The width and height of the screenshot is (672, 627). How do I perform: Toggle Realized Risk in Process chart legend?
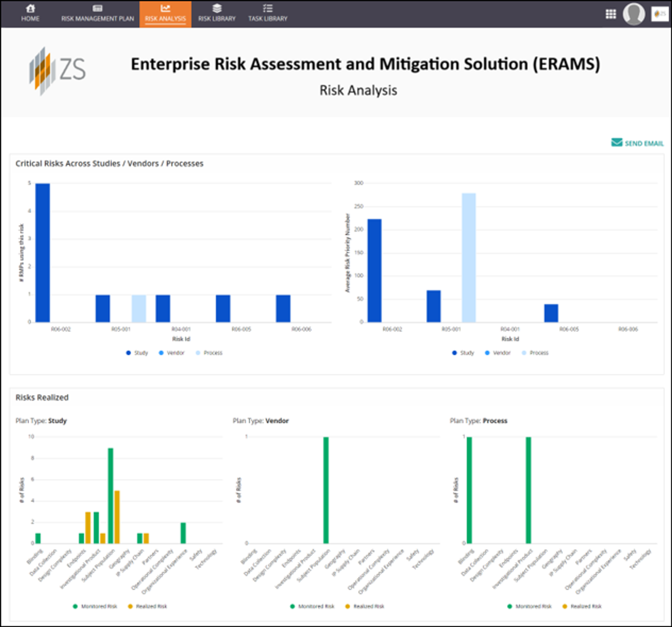coord(582,606)
